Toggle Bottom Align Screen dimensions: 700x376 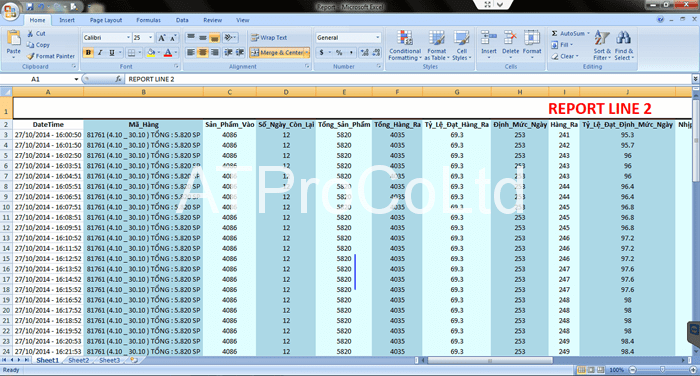coord(215,38)
